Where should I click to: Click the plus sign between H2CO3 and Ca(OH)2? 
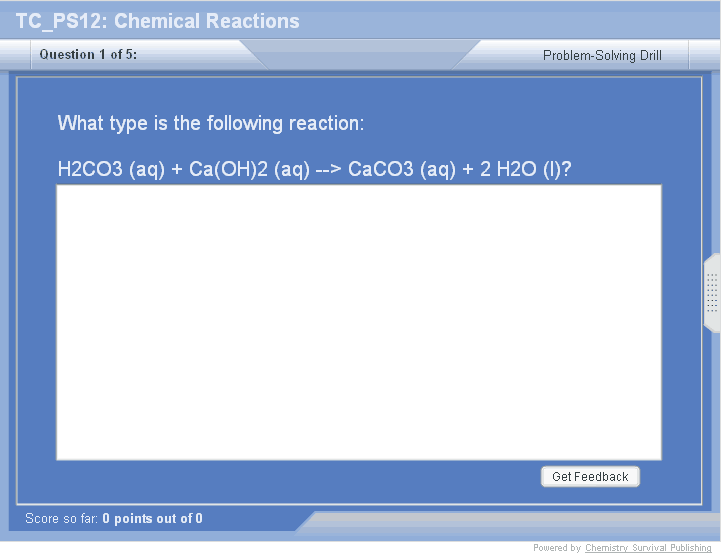[177, 170]
